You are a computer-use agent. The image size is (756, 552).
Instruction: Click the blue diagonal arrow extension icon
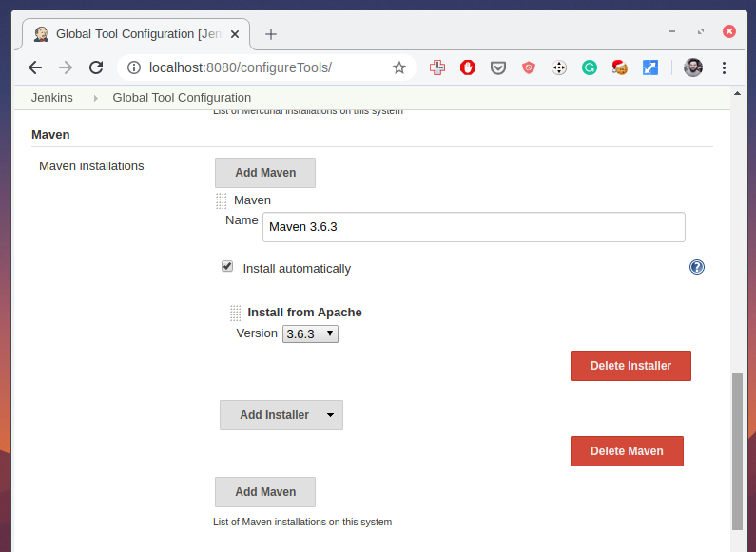[649, 67]
